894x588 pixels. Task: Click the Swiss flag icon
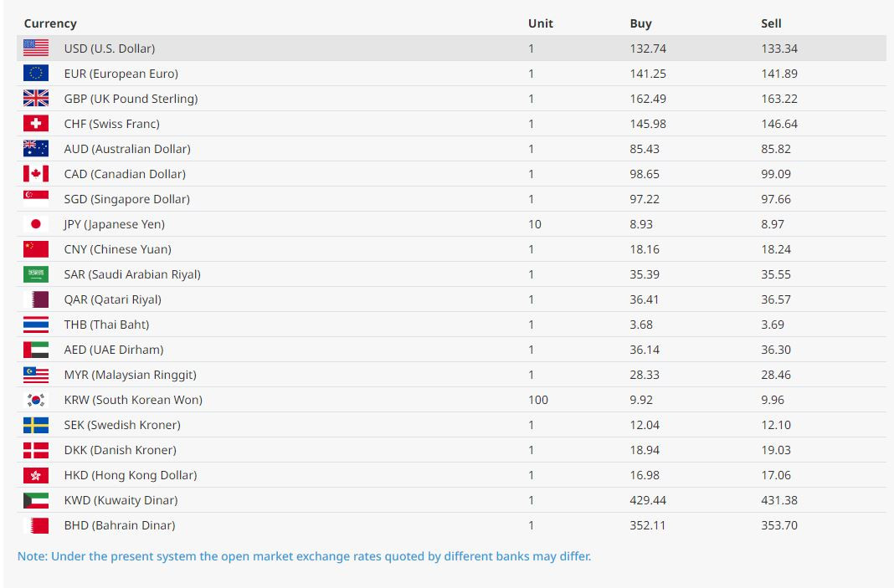pyautogui.click(x=36, y=124)
